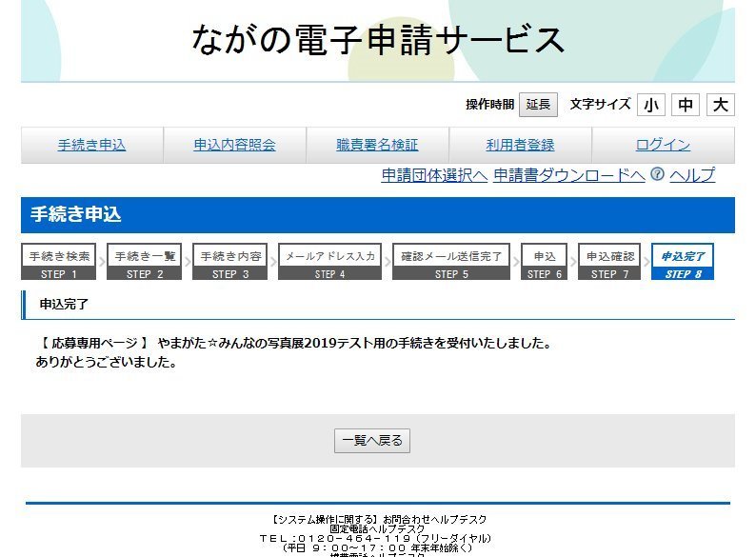Click the STEP 3 手続き内容 indicator
756x557 pixels.
coord(230,262)
